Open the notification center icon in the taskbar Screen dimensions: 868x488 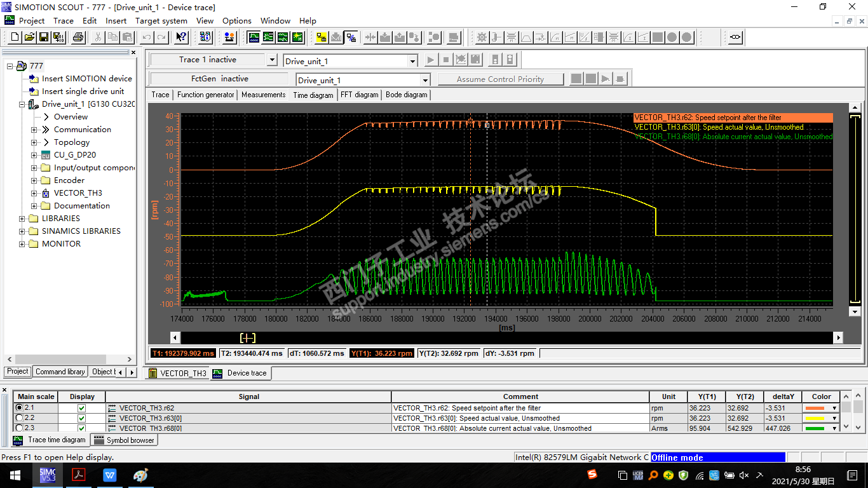[852, 475]
